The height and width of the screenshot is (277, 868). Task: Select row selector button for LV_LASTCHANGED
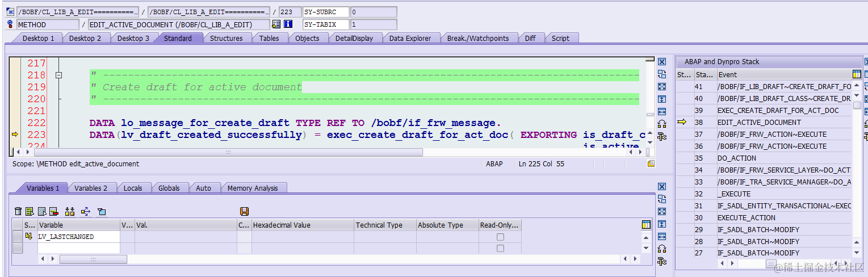(x=18, y=237)
